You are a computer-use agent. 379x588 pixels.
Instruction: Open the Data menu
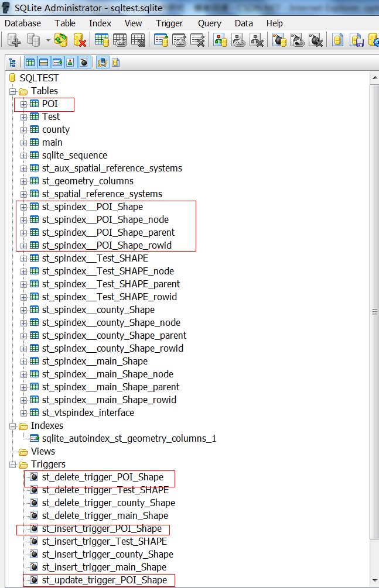click(244, 23)
